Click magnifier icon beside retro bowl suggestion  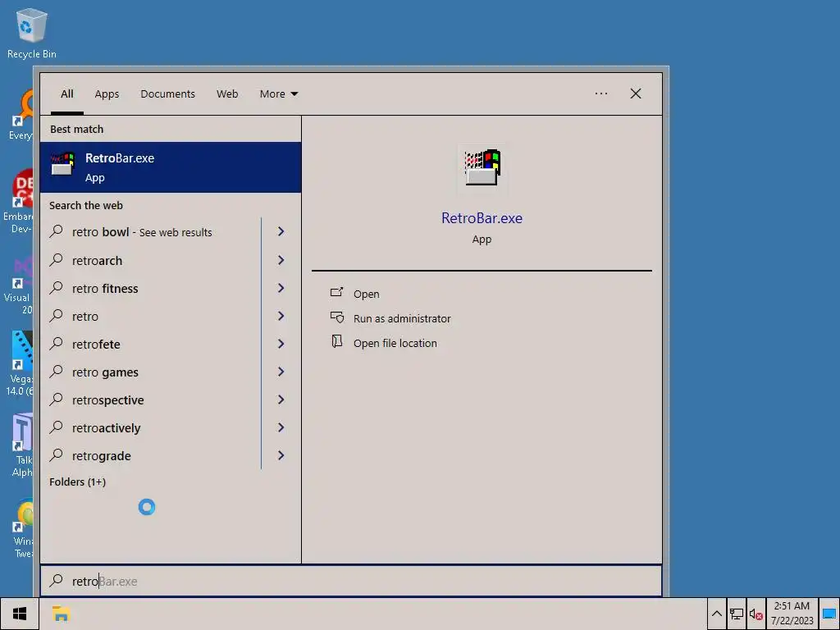click(x=57, y=231)
